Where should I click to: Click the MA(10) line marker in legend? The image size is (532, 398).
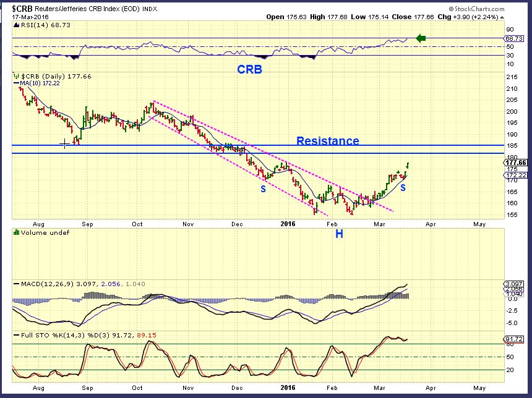coord(16,83)
